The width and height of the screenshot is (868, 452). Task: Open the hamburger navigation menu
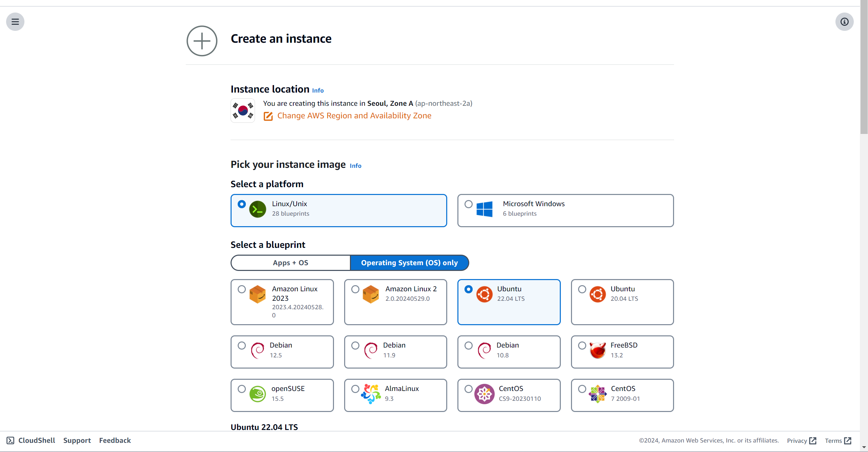[x=15, y=22]
